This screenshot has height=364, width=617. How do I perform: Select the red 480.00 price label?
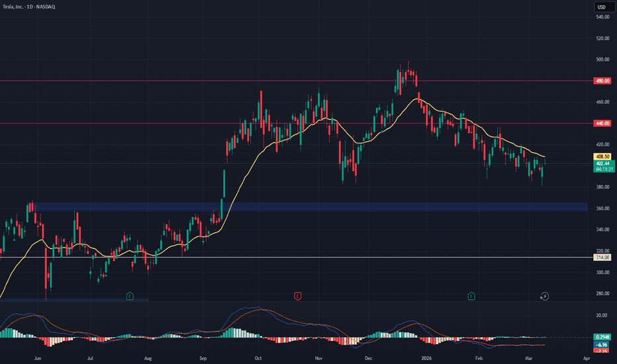(601, 81)
